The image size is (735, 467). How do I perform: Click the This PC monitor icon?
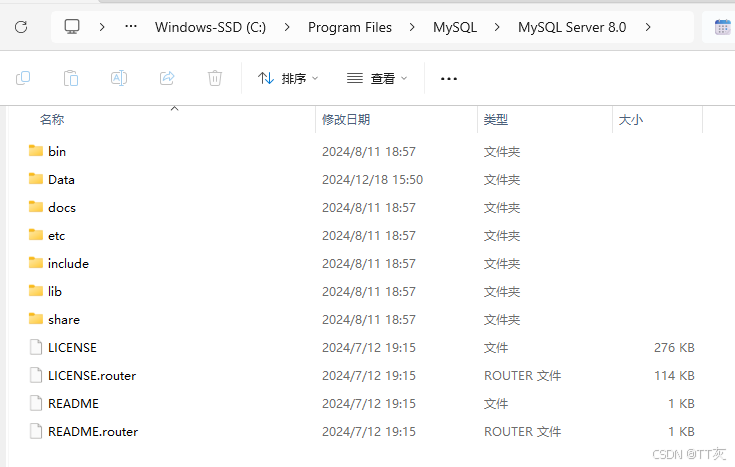pos(72,27)
